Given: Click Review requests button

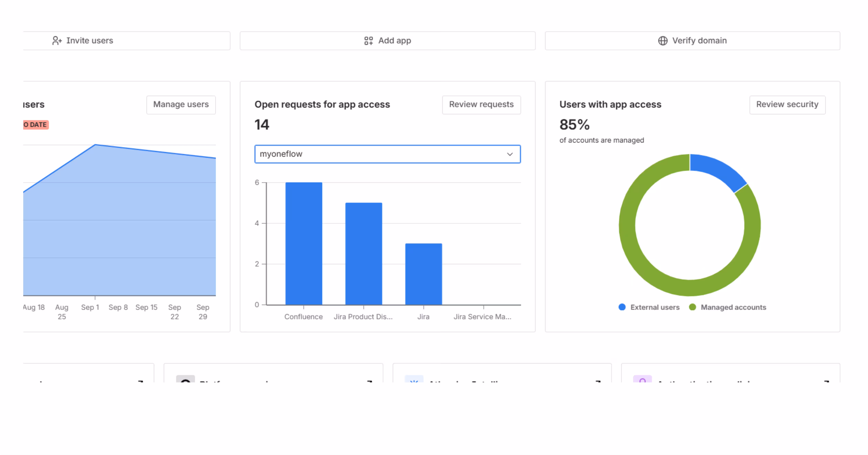Looking at the screenshot, I should [481, 104].
